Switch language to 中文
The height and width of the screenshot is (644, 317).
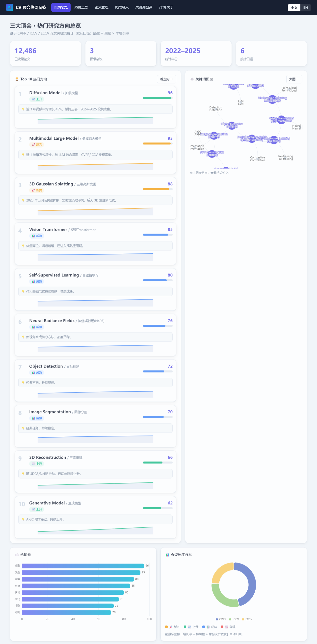(294, 7)
